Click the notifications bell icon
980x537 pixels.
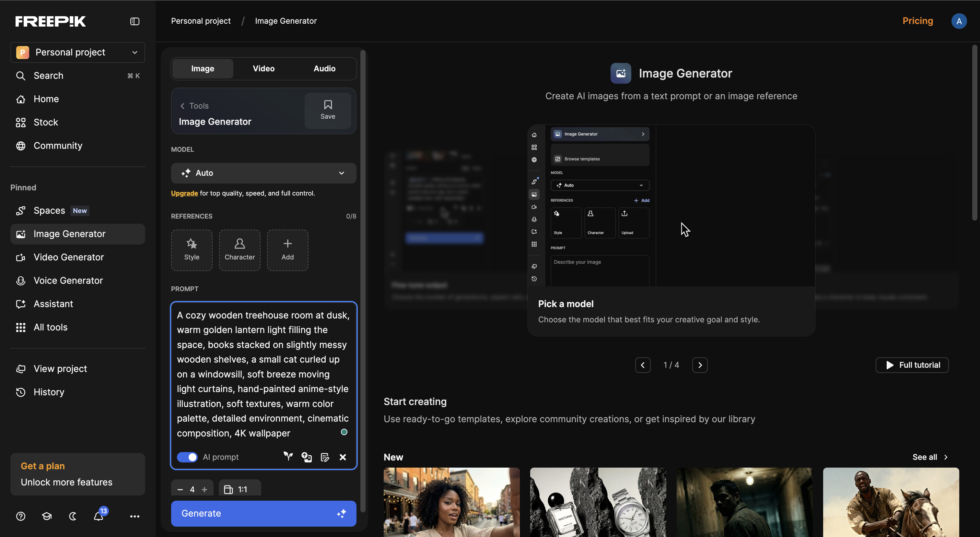point(99,516)
